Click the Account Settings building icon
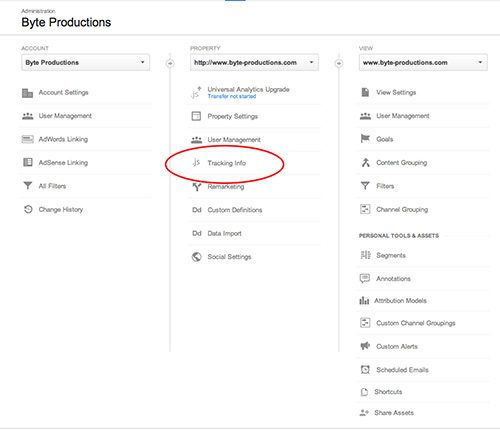 [x=27, y=93]
